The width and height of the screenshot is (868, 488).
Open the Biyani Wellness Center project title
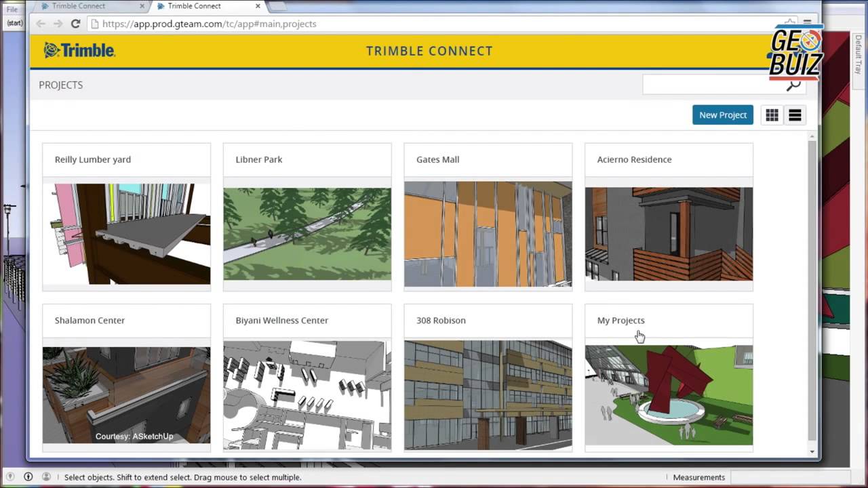pyautogui.click(x=281, y=320)
